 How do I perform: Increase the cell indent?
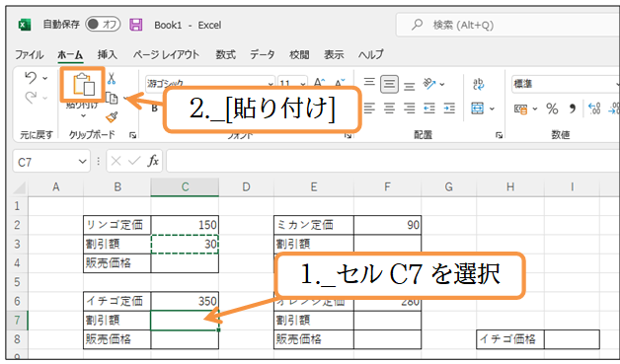[449, 108]
